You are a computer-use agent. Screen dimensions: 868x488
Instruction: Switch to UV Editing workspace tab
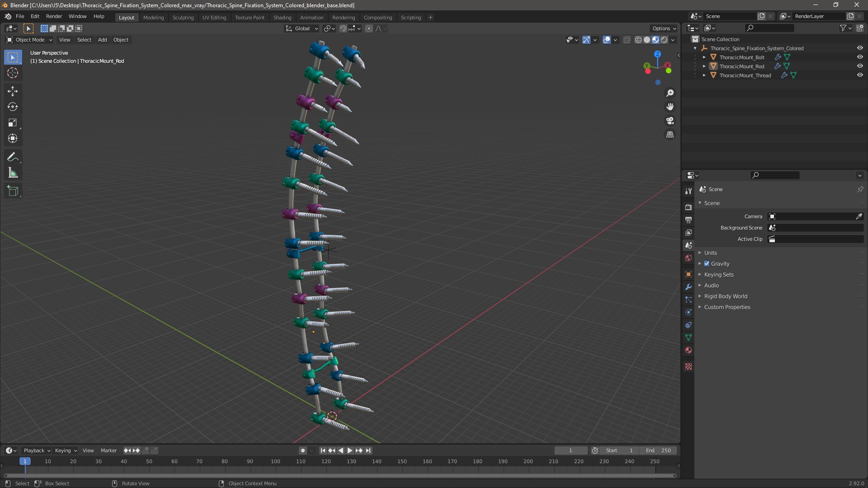coord(214,18)
